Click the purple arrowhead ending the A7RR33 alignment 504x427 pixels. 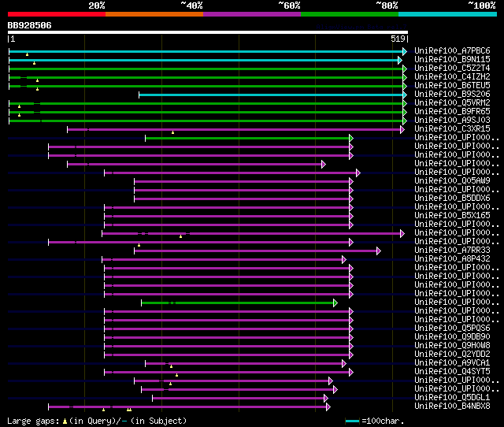click(x=379, y=251)
